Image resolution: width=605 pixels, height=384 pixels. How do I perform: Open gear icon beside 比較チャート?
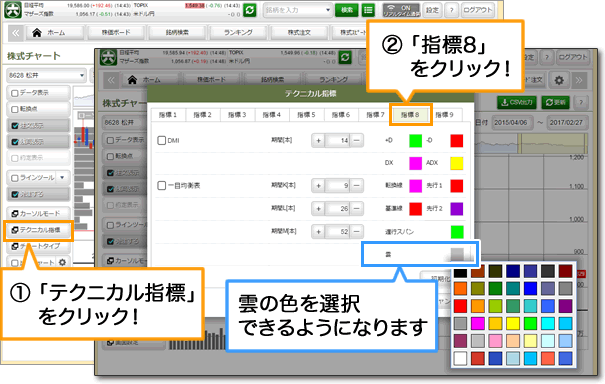coord(63,262)
